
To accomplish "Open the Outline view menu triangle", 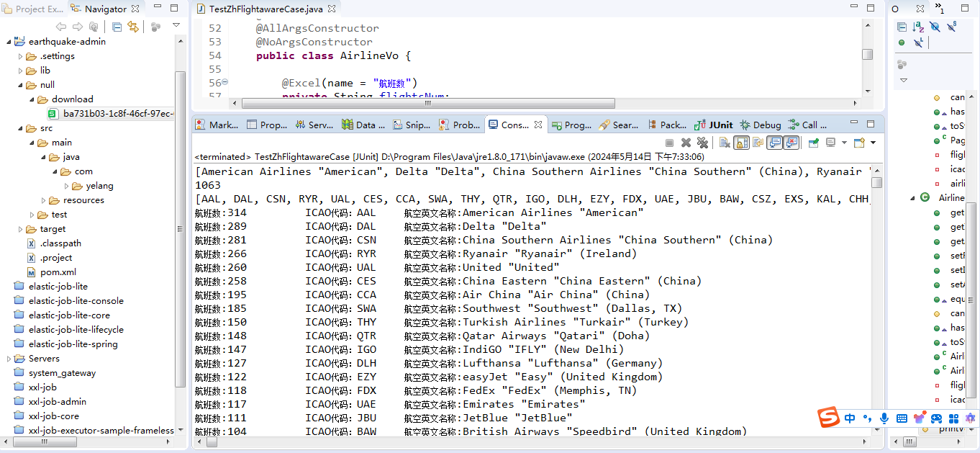I will 904,80.
